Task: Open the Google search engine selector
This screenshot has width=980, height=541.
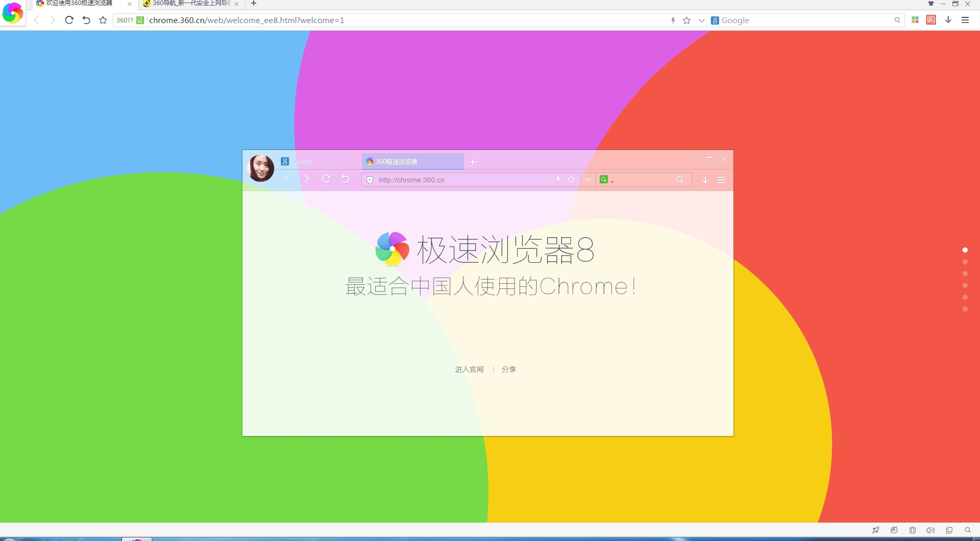Action: click(x=715, y=20)
